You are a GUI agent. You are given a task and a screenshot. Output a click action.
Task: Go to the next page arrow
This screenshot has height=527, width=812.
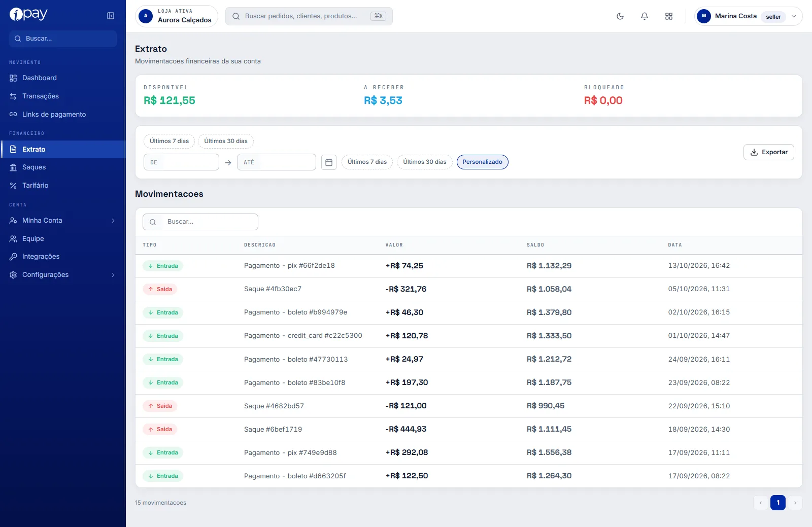(795, 503)
